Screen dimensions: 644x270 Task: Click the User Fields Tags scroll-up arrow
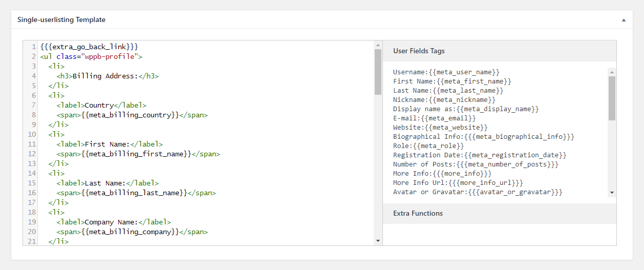click(x=612, y=72)
